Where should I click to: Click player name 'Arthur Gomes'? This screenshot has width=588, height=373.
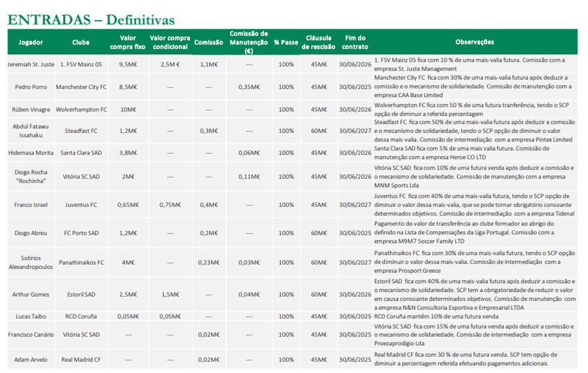[31, 295]
